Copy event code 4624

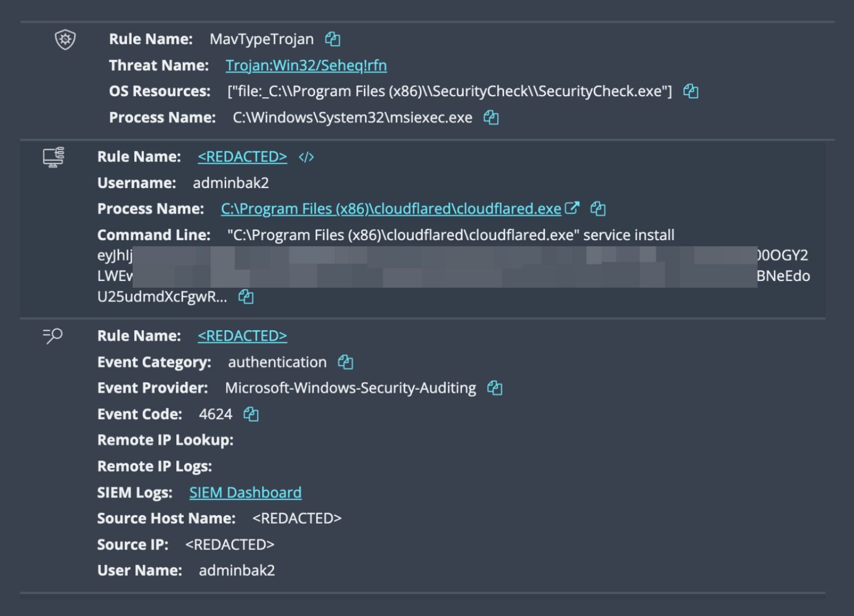click(251, 414)
